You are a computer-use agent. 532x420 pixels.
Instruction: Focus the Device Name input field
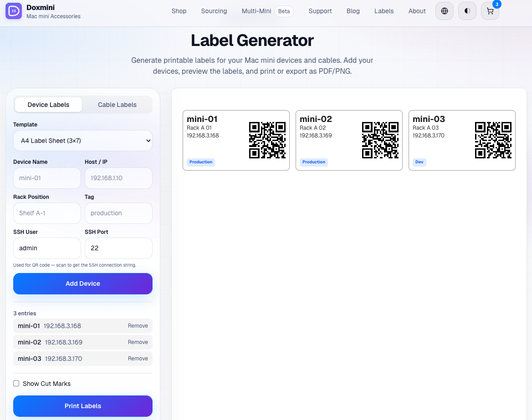click(x=47, y=178)
